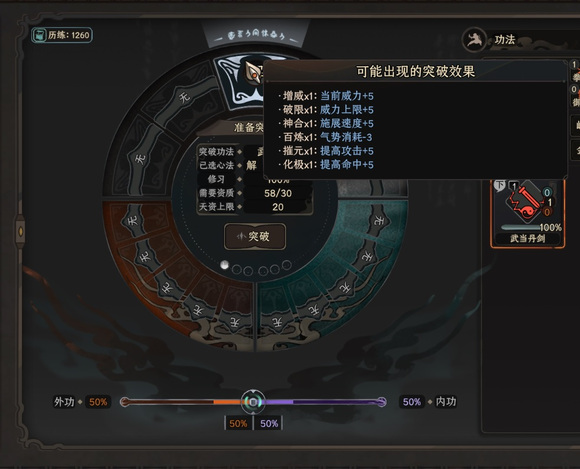The image size is (580, 469).
Task: Click the teal 0 counter on the skill card
Action: click(547, 192)
